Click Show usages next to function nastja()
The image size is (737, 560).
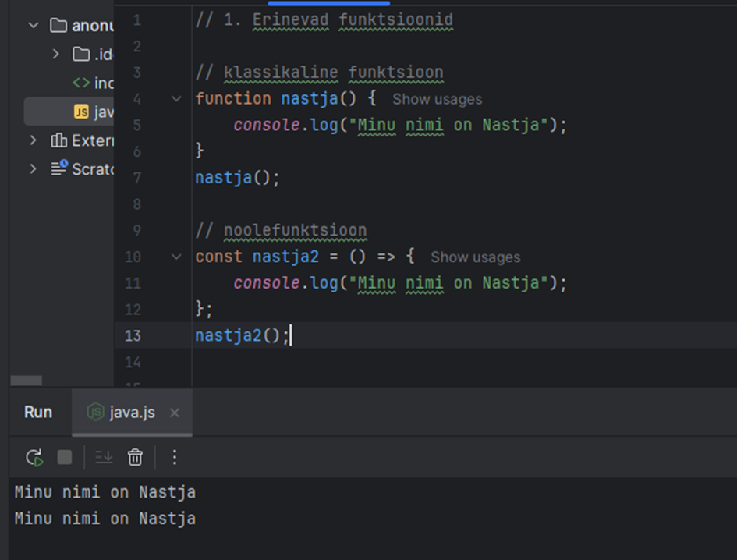click(x=437, y=99)
